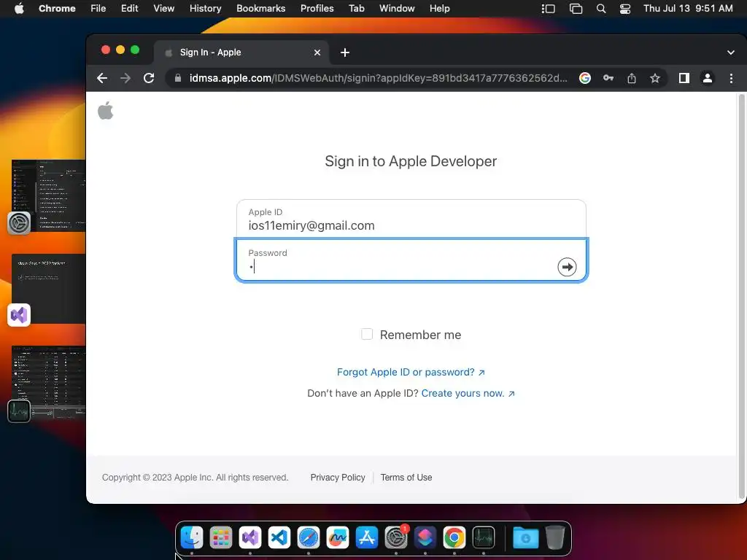Click the address bar URL text
The width and height of the screenshot is (747, 560).
click(379, 78)
